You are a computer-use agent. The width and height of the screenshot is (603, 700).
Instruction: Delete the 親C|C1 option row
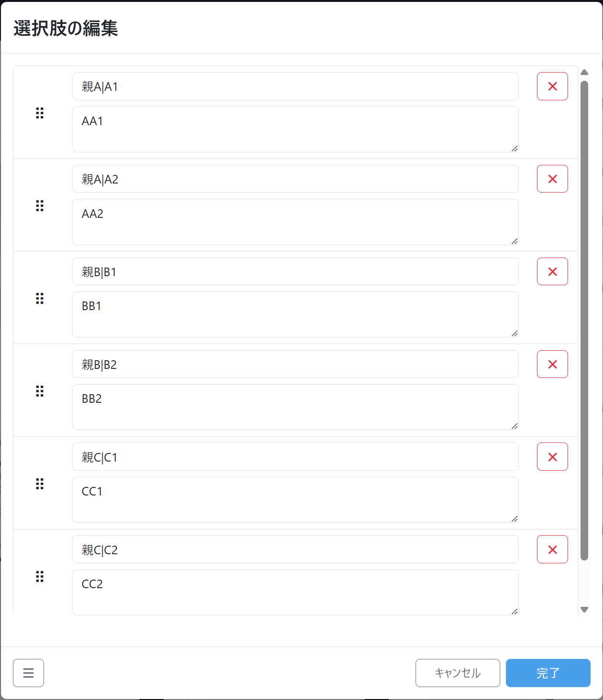(552, 457)
